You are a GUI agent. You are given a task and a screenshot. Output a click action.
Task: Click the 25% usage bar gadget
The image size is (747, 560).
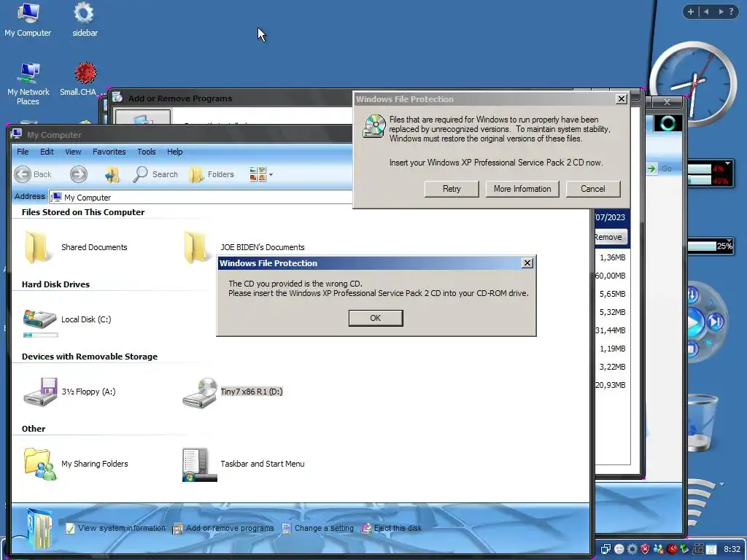[x=709, y=246]
